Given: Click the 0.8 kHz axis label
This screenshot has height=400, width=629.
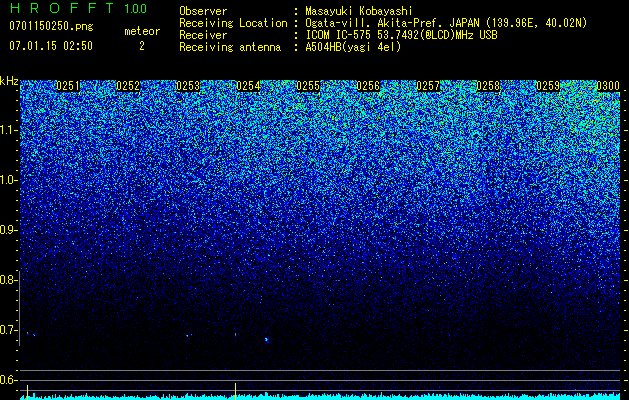Looking at the screenshot, I should tap(8, 280).
